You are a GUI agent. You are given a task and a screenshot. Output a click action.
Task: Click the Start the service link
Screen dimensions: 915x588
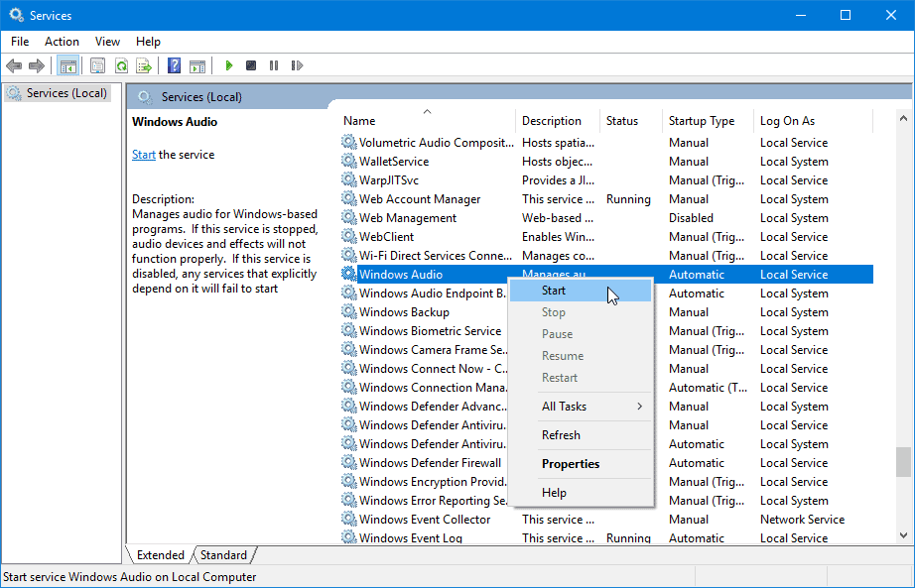[144, 155]
